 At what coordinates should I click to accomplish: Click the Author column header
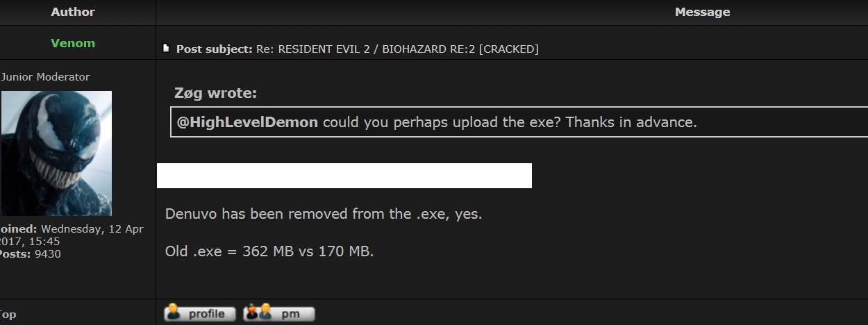click(x=73, y=12)
